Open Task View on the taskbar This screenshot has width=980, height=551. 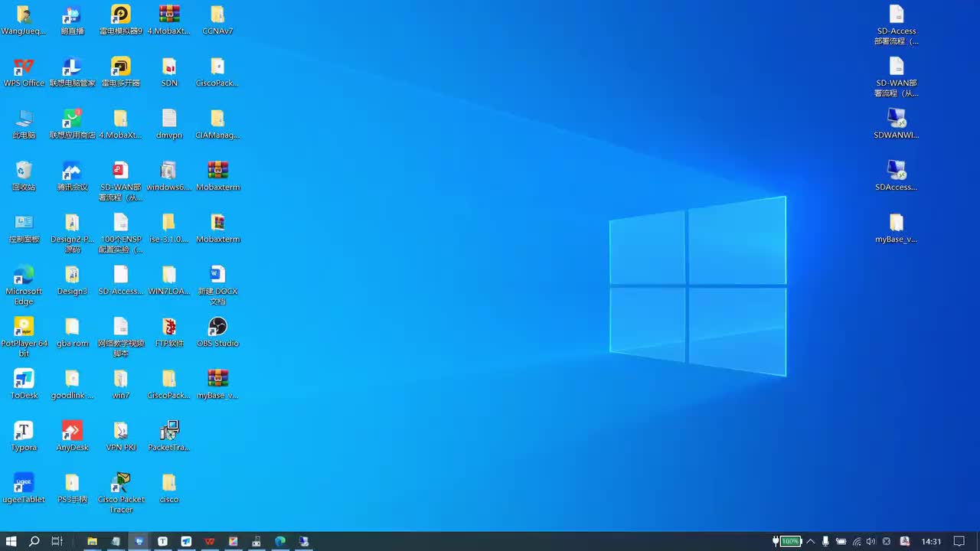(x=57, y=541)
